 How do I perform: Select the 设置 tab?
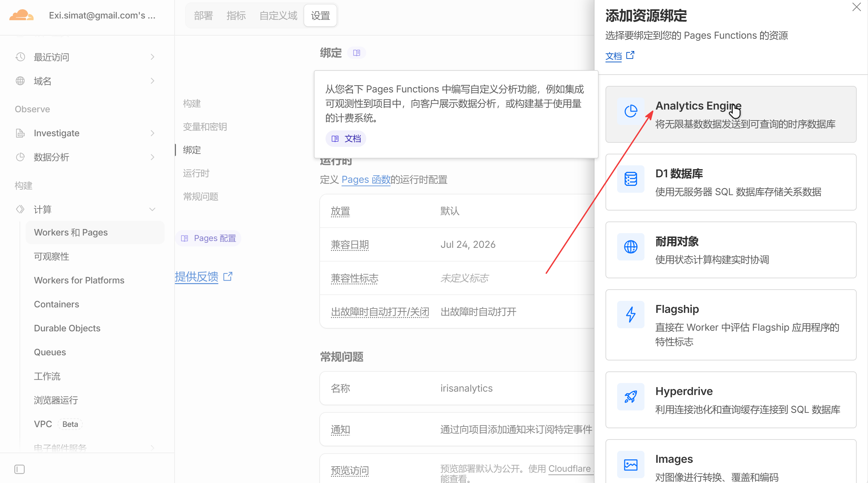[x=320, y=15]
